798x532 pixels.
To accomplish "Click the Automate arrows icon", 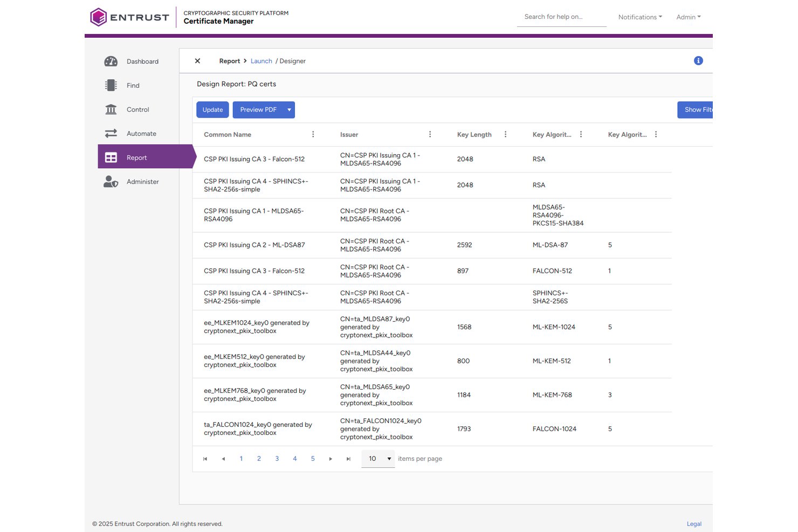I will click(x=111, y=133).
